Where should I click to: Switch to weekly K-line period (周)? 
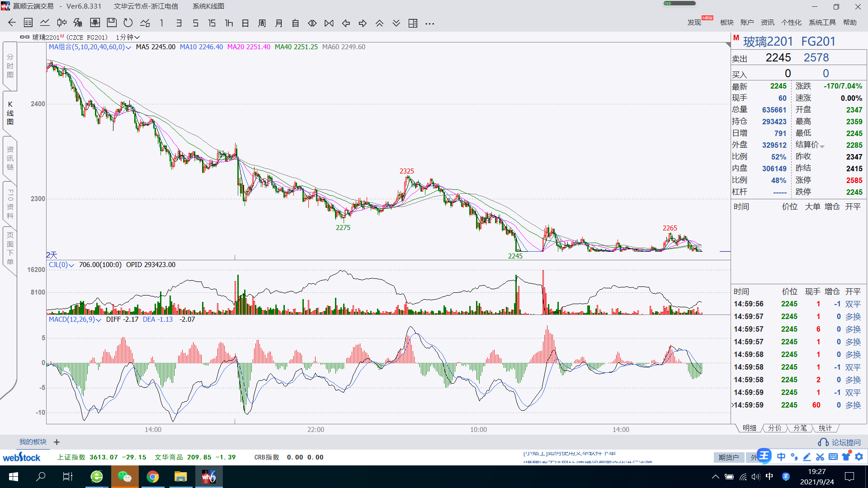click(x=262, y=23)
